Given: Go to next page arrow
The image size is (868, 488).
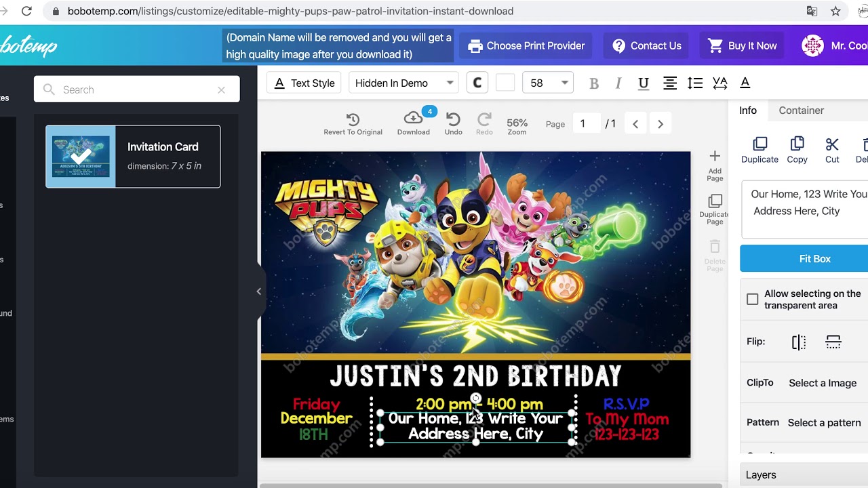Looking at the screenshot, I should pos(660,124).
